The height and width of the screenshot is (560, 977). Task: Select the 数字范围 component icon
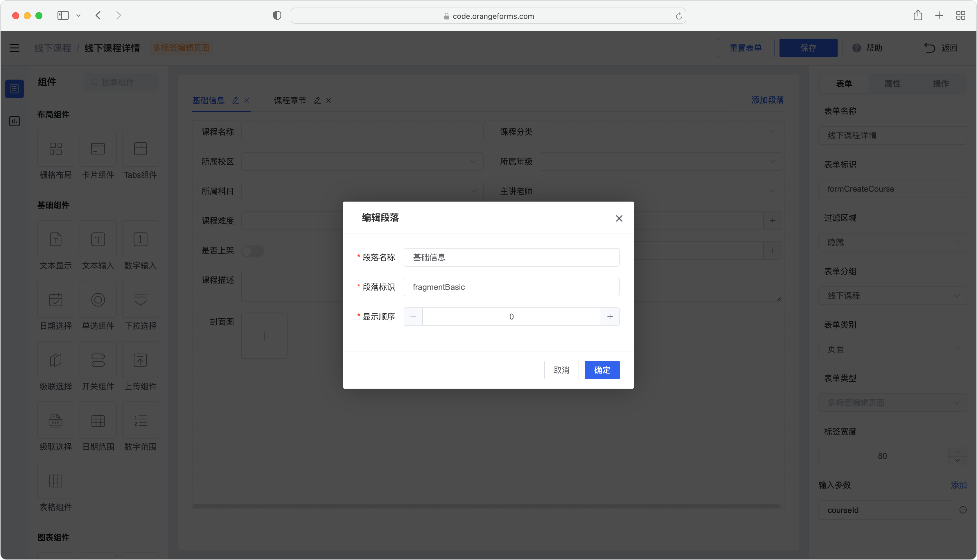140,420
